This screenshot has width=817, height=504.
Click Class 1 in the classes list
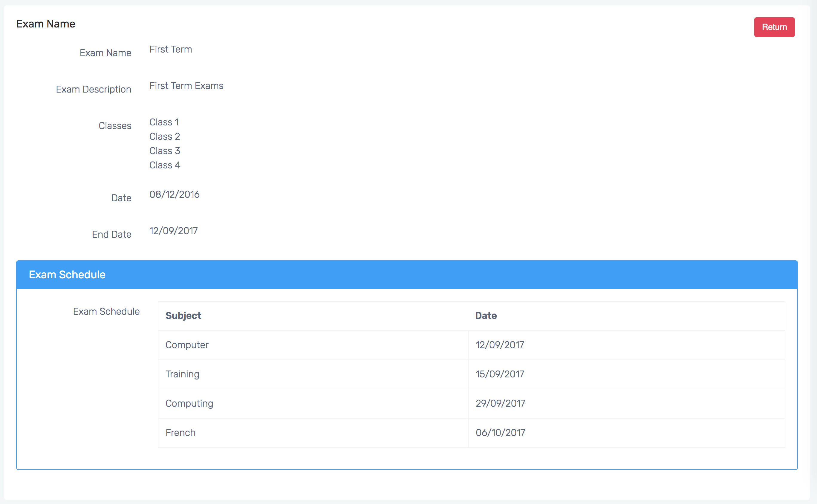coord(164,122)
